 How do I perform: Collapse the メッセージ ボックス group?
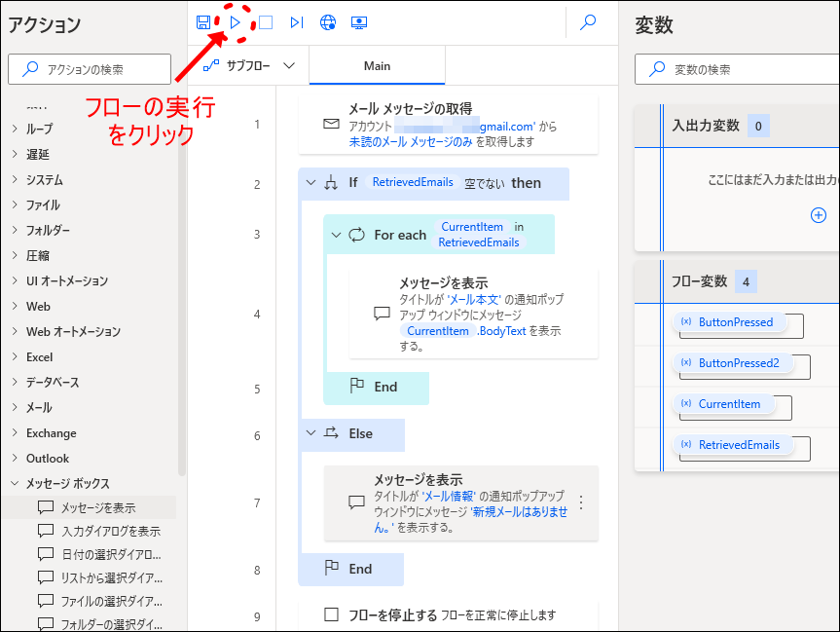click(x=15, y=484)
